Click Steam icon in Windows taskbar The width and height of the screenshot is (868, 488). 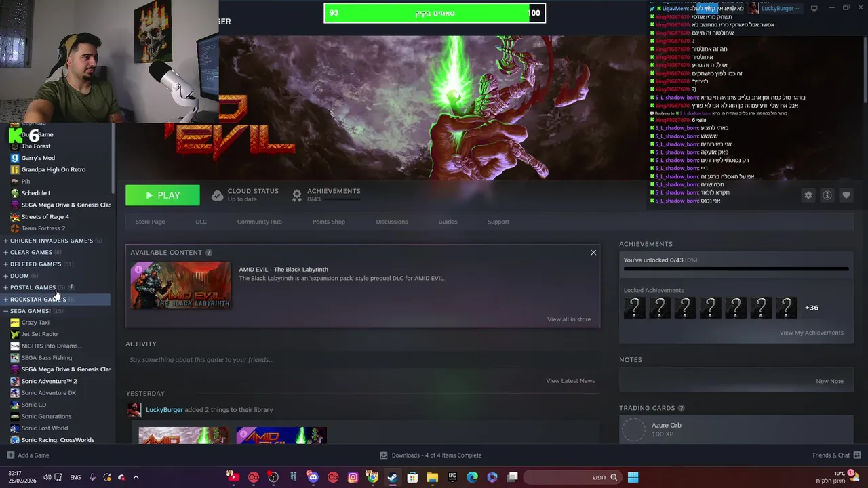click(392, 477)
